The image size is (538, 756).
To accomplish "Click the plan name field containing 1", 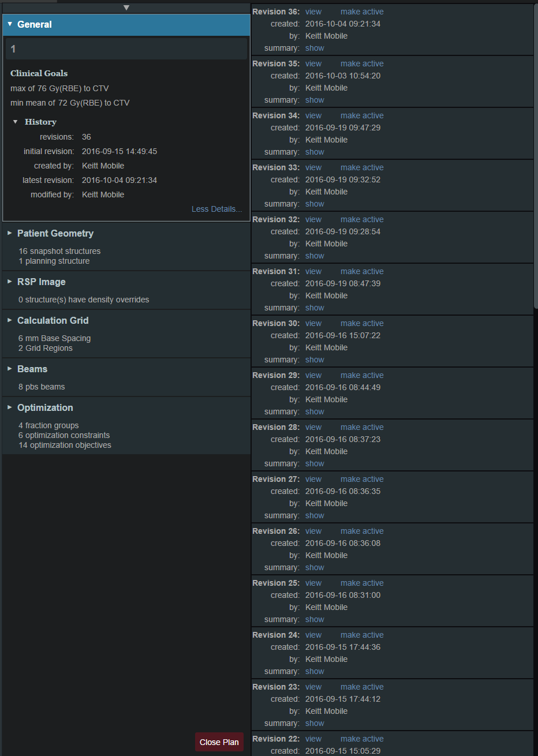I will coord(126,49).
